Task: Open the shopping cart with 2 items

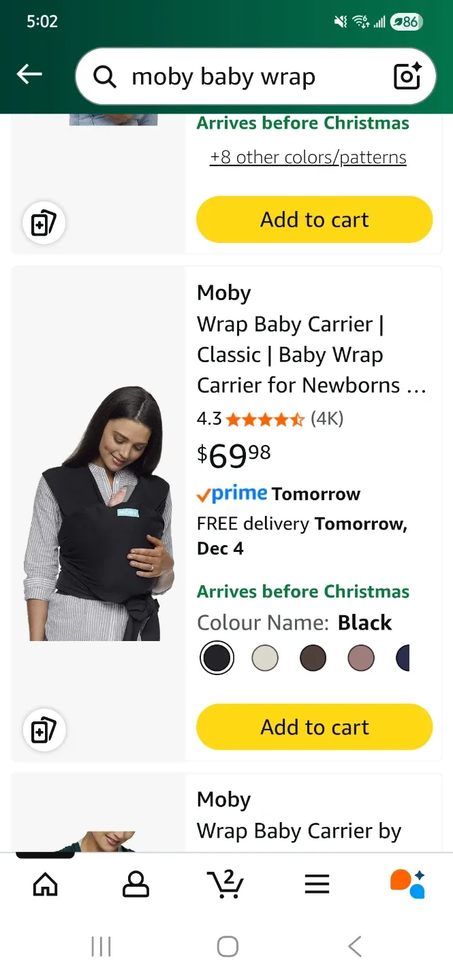Action: tap(226, 883)
